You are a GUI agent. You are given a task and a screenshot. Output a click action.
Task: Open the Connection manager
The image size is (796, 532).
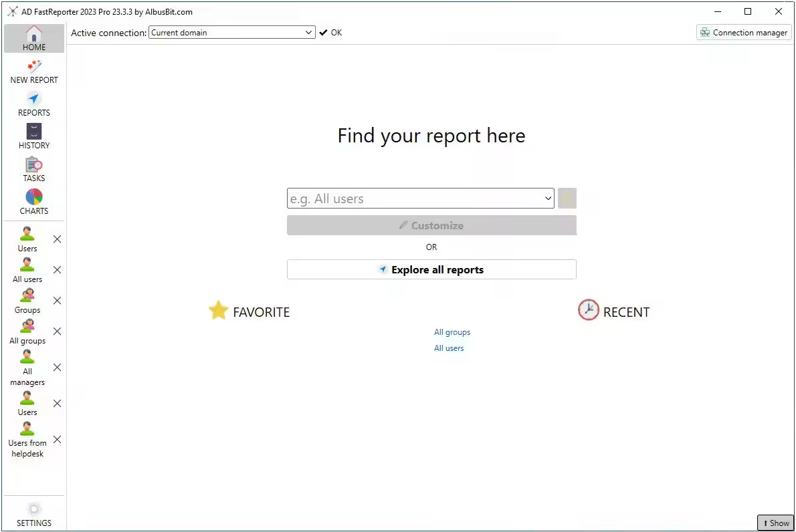click(x=744, y=33)
